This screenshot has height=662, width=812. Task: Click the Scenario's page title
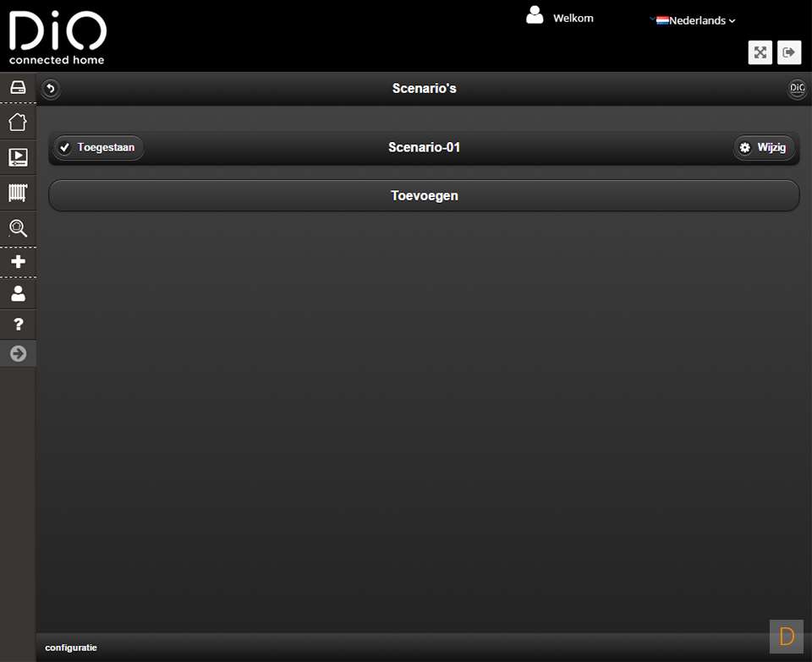click(x=424, y=89)
